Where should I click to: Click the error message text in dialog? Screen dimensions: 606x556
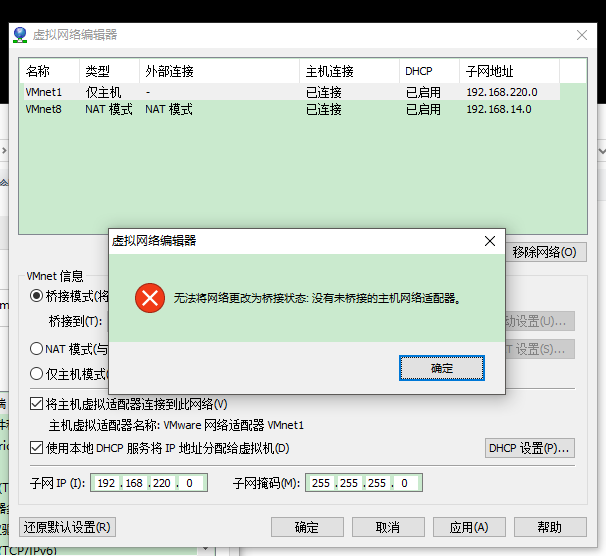point(317,298)
